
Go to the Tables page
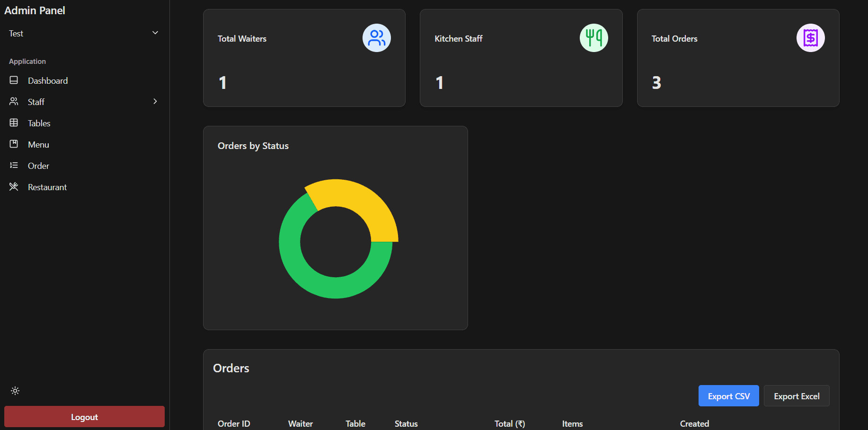click(x=84, y=123)
